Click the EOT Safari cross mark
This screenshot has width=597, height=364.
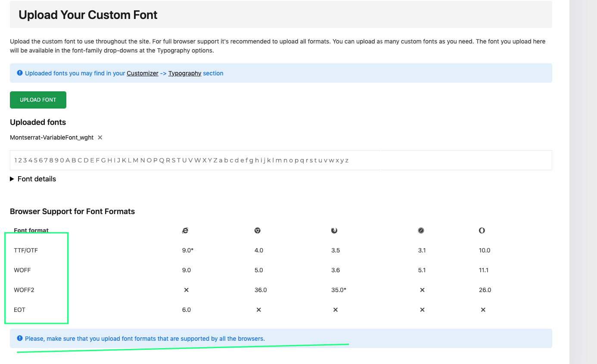coord(422,310)
